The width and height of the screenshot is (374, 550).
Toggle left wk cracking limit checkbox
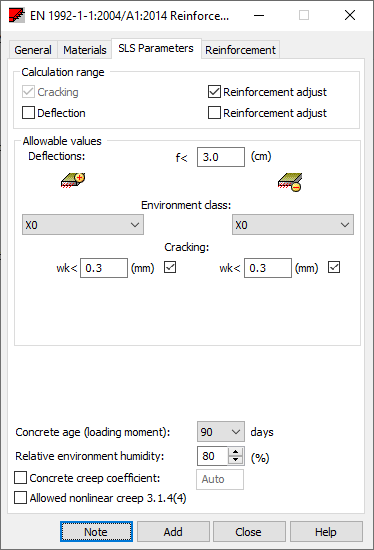(170, 267)
